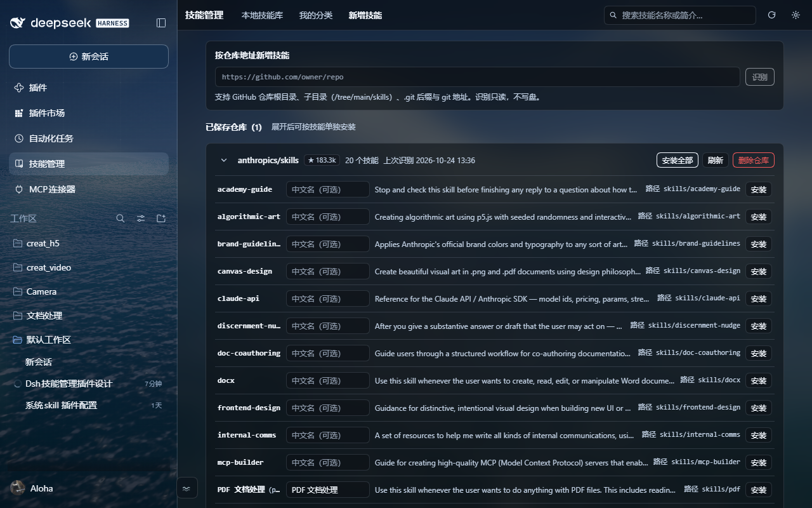Switch to 我的分类 tab
This screenshot has width=812, height=508.
tap(316, 15)
